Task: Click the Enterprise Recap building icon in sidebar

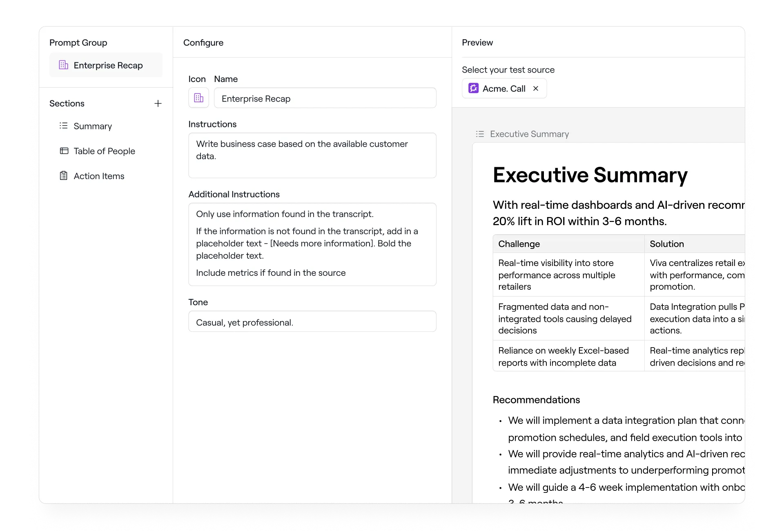Action: coord(63,65)
